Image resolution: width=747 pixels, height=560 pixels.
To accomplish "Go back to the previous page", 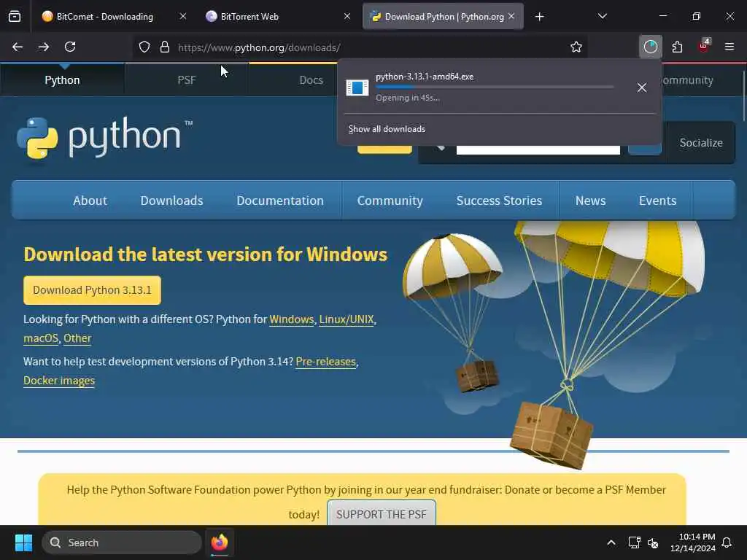I will click(18, 47).
